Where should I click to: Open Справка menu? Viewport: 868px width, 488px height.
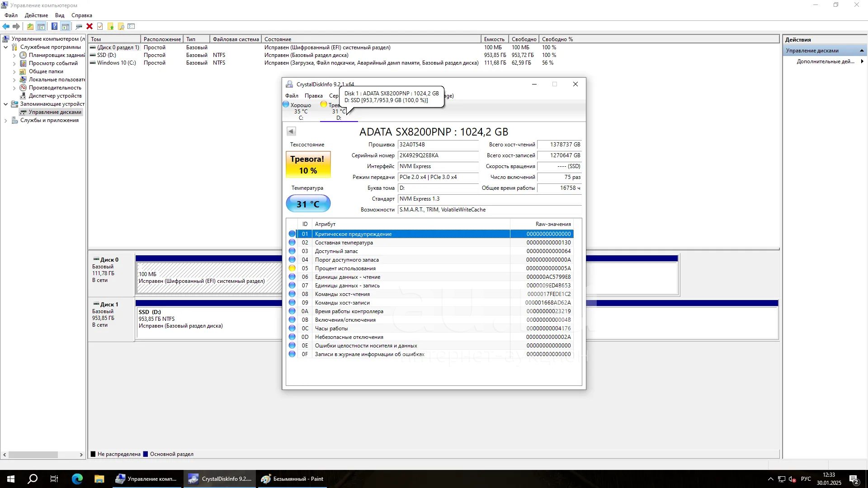[x=82, y=15]
